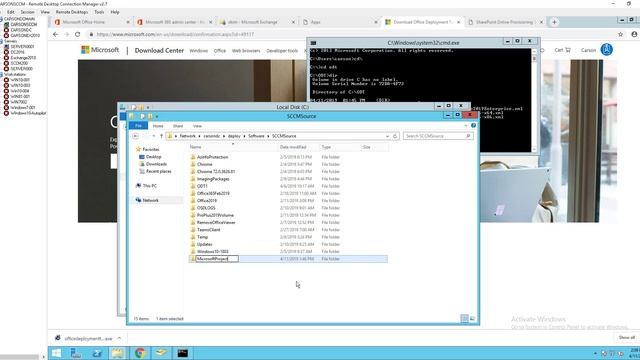Select DC2016 server in tree
Screen dimensions: 640x360
click(x=18, y=52)
